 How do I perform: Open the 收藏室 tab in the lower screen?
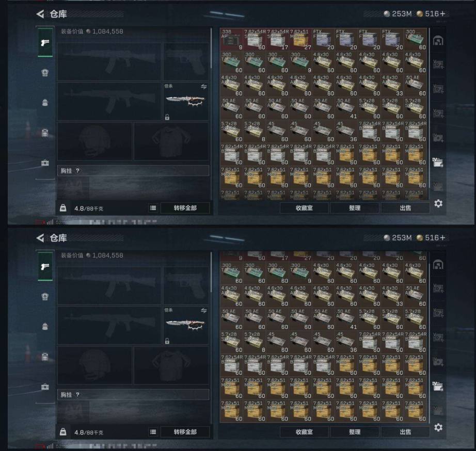point(304,432)
